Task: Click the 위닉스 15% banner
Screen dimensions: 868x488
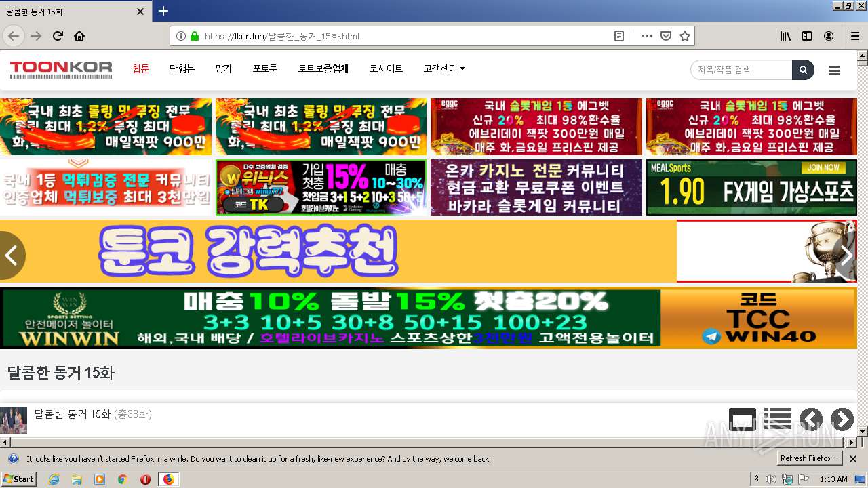Action: [x=321, y=187]
